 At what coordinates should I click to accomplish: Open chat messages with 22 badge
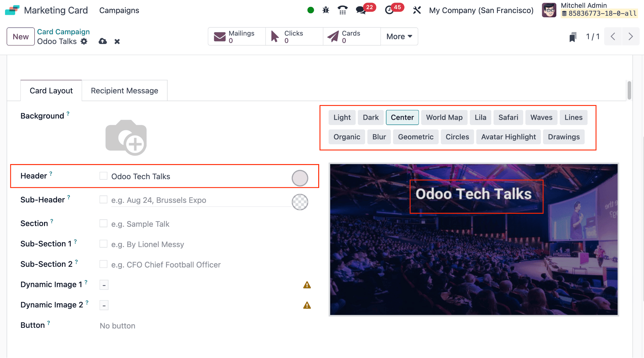point(361,10)
